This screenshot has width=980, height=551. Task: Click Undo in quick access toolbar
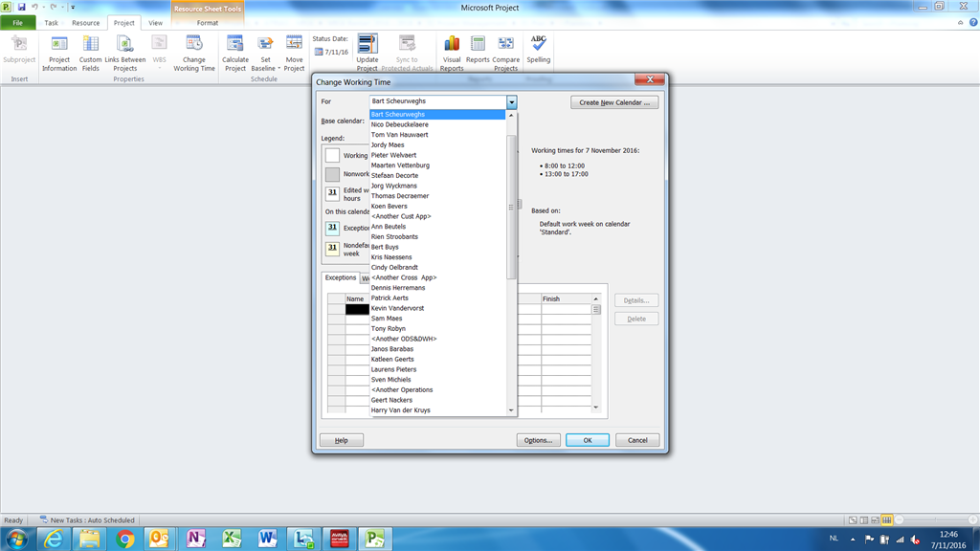point(35,7)
